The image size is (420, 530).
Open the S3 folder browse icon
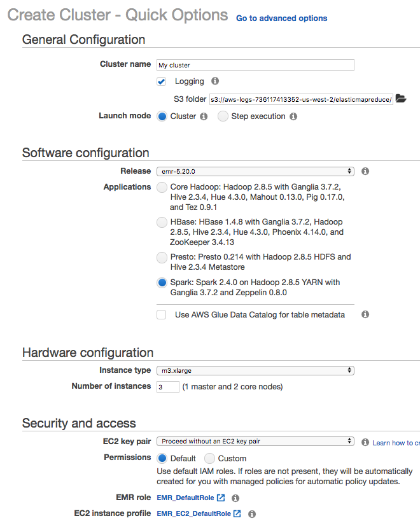click(x=400, y=99)
